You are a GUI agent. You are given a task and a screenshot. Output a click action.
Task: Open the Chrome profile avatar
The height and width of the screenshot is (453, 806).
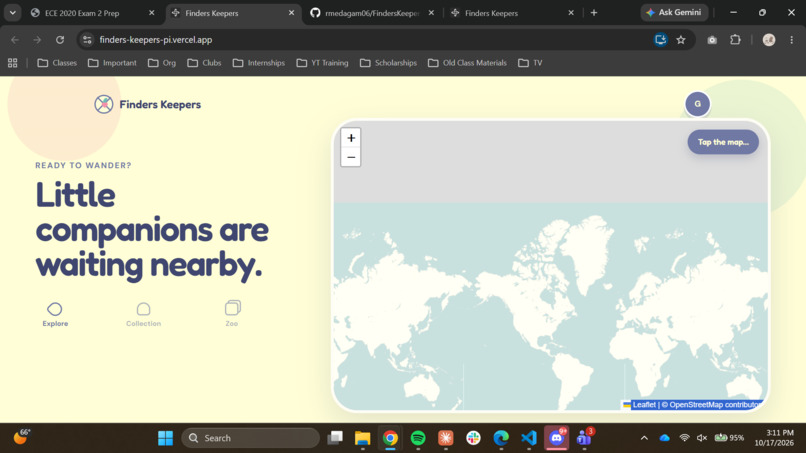(x=769, y=40)
